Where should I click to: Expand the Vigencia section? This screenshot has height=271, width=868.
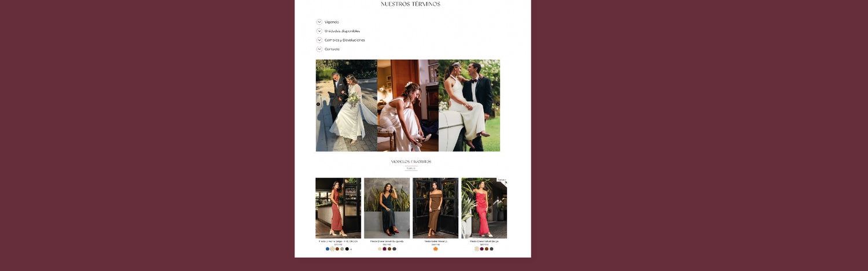pos(319,22)
